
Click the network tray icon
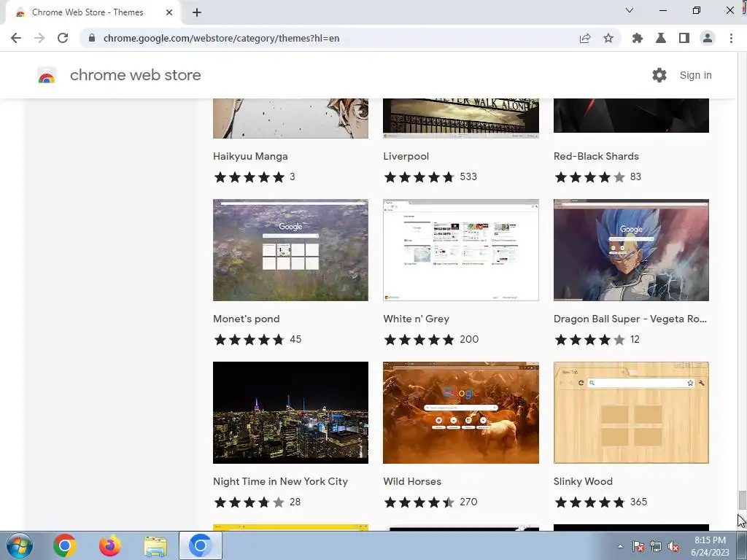tap(656, 546)
